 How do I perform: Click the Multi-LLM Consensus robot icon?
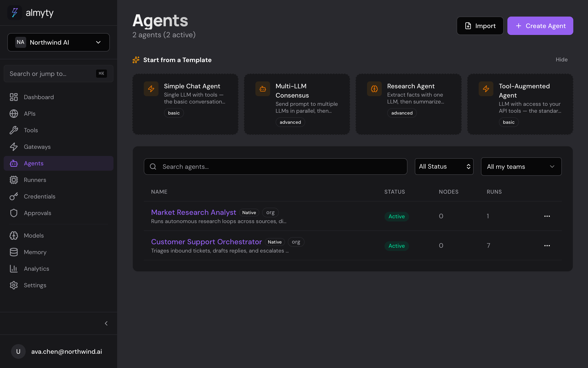pos(263,89)
